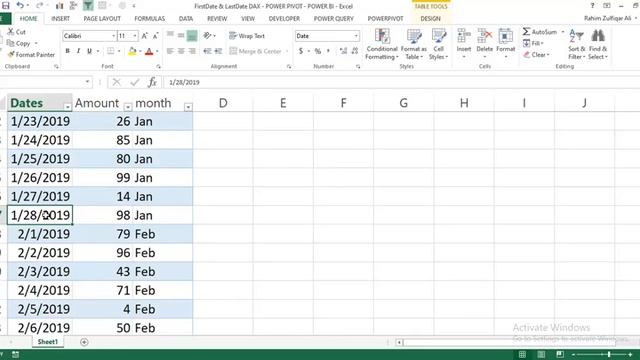Open the text orientation options

click(209, 36)
